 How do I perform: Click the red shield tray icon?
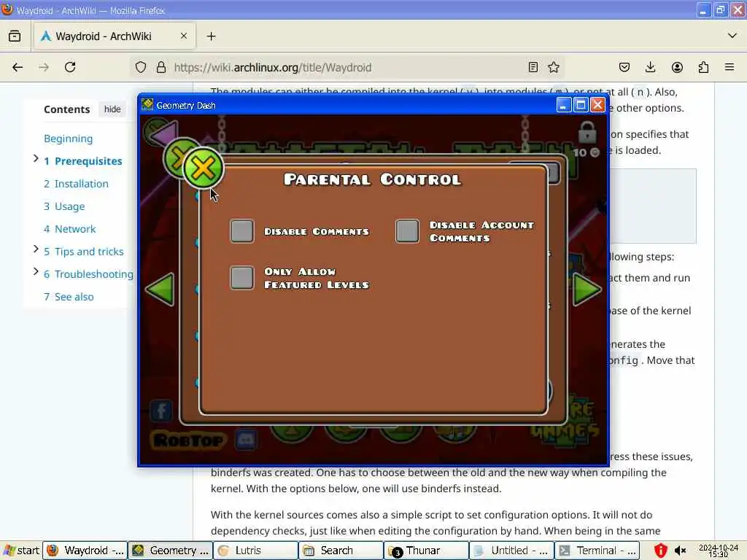coord(660,551)
